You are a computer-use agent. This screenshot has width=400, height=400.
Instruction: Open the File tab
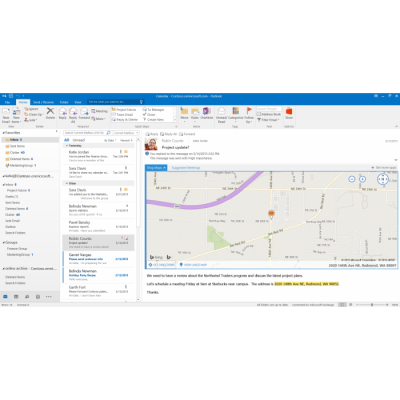coord(8,102)
